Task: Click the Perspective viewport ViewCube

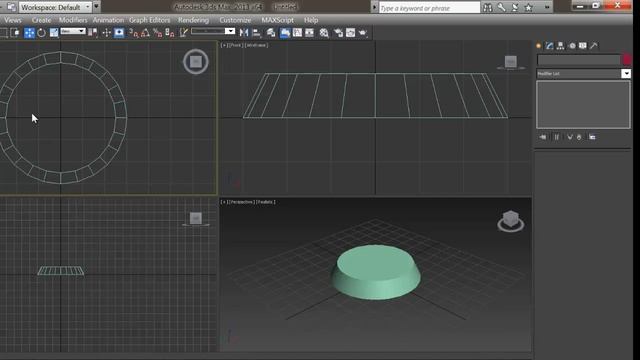Action: pos(511,221)
